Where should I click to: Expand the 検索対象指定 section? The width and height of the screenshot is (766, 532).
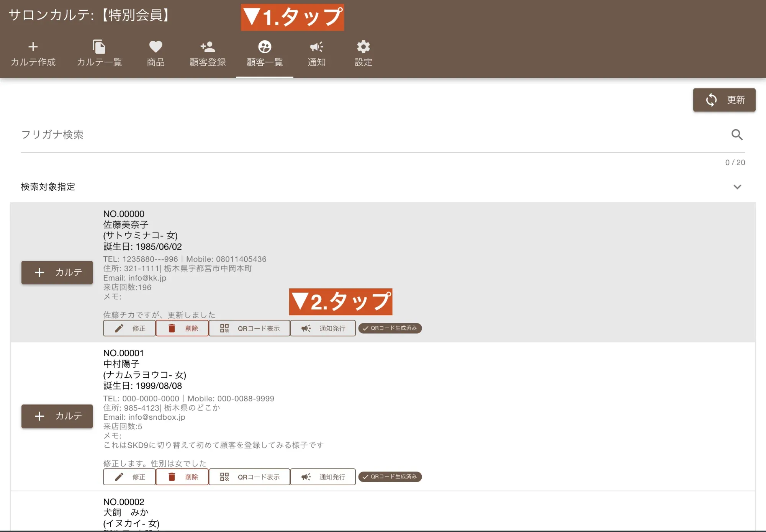pos(47,187)
